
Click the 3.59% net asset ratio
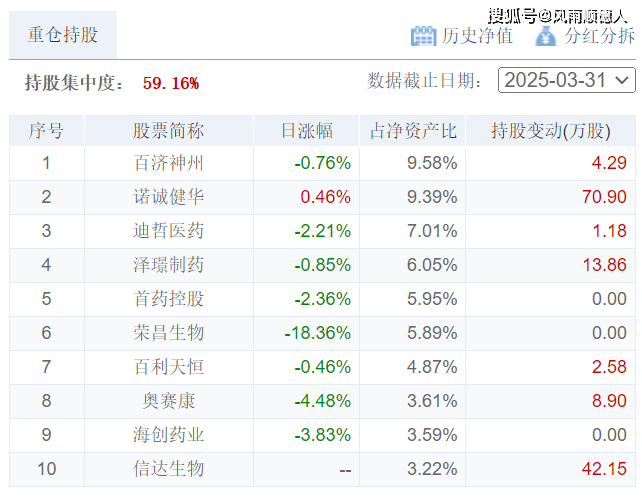(x=432, y=435)
